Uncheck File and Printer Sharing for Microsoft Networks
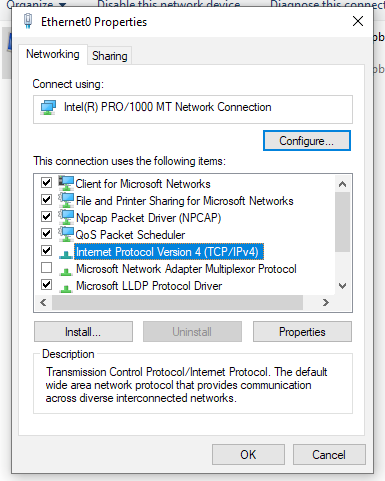The height and width of the screenshot is (481, 385). click(46, 200)
